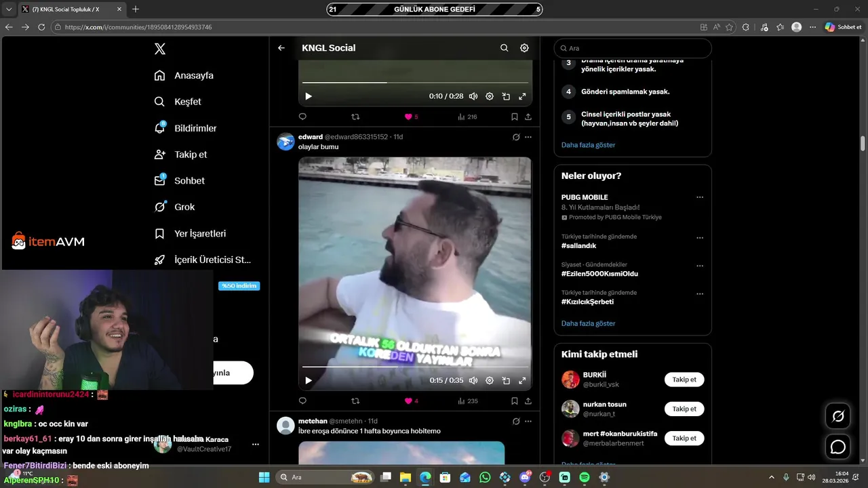Play the top video at 0:10

pos(309,96)
